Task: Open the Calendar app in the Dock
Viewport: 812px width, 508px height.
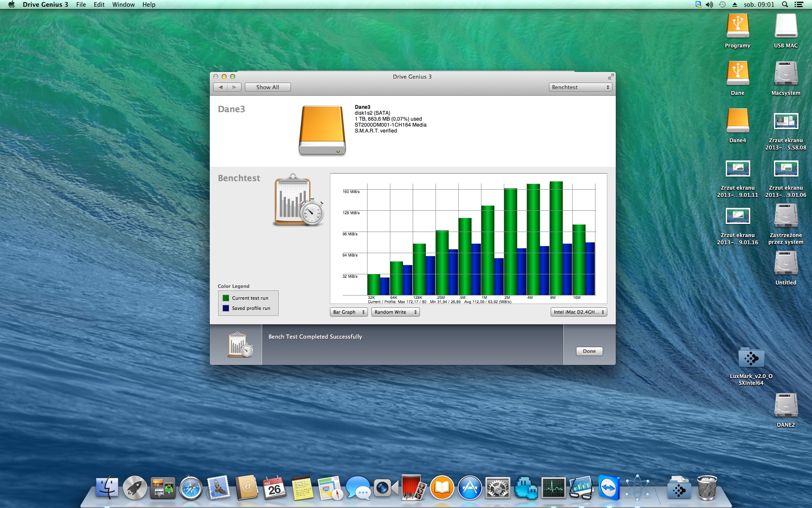Action: (274, 488)
